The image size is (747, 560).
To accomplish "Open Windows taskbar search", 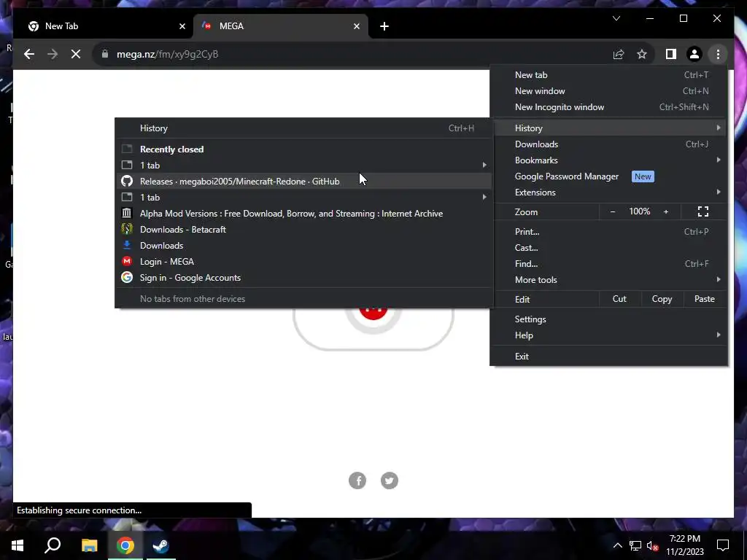I will click(x=53, y=545).
